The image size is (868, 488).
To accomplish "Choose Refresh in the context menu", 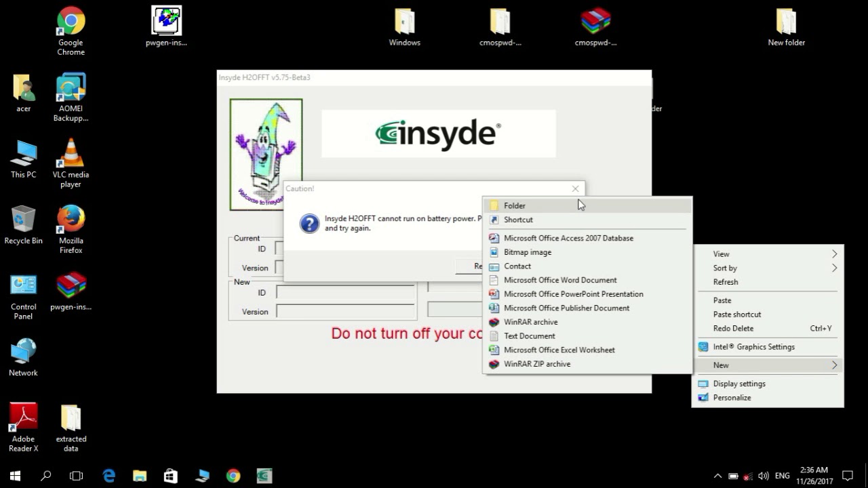I will (768, 282).
